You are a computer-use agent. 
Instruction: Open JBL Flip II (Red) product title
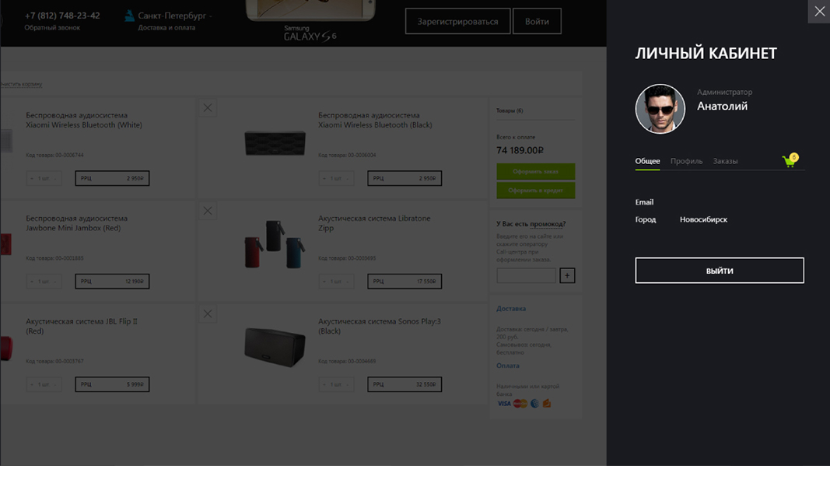(x=82, y=326)
